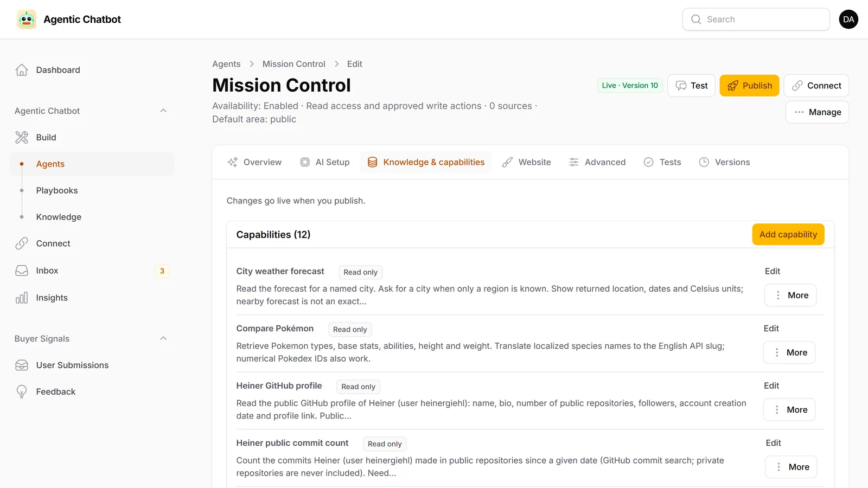This screenshot has height=488, width=868.
Task: Open the DA user avatar
Action: [x=848, y=20]
